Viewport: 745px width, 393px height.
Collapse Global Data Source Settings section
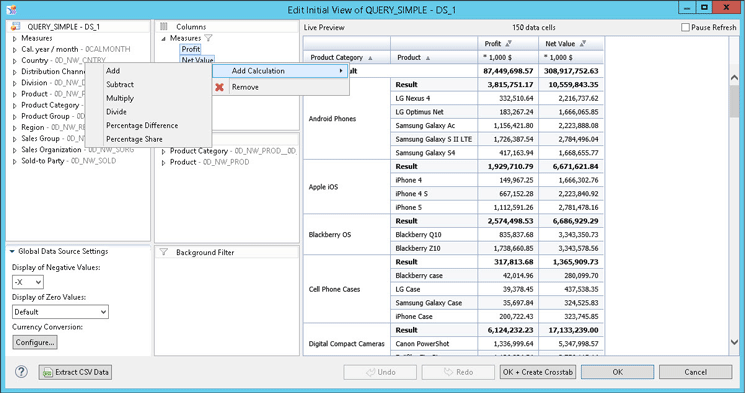click(x=12, y=251)
